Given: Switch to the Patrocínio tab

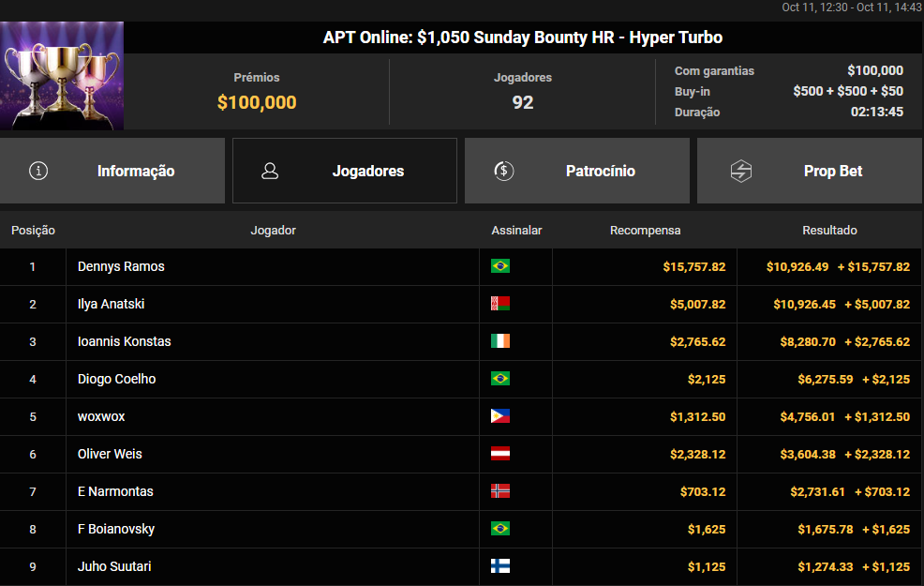Looking at the screenshot, I should pyautogui.click(x=577, y=171).
